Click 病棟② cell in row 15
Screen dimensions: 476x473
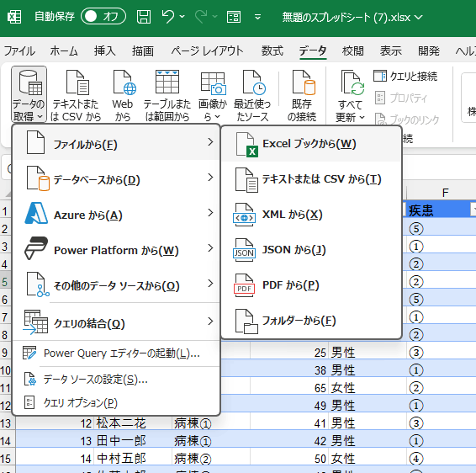click(x=211, y=459)
